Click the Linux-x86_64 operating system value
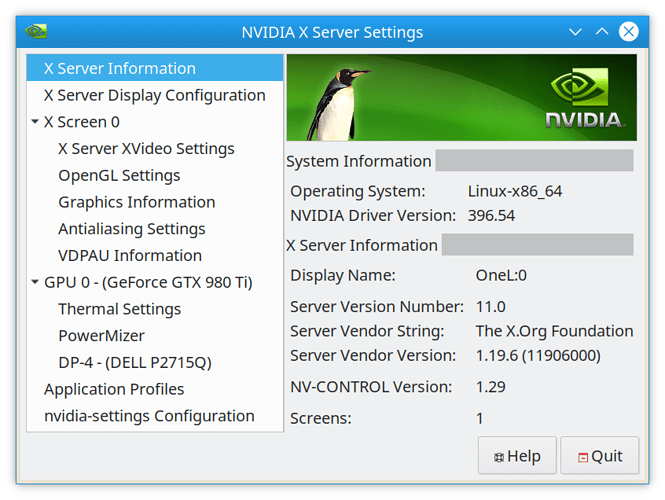 (x=514, y=191)
